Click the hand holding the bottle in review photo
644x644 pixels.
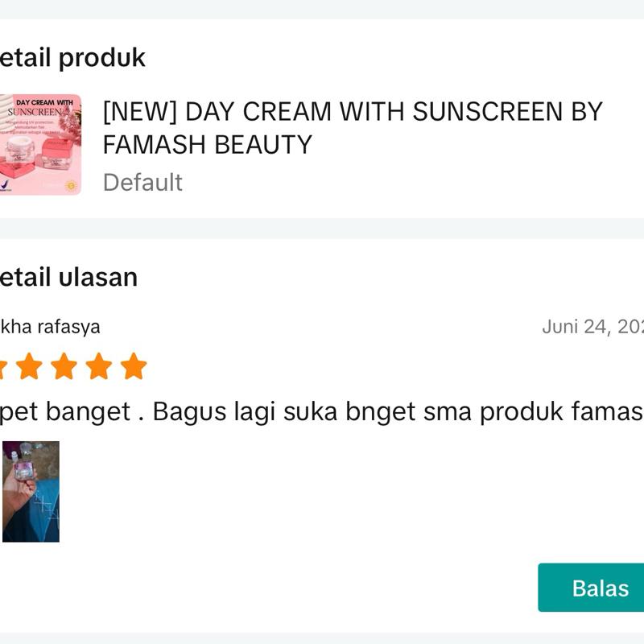point(18,483)
